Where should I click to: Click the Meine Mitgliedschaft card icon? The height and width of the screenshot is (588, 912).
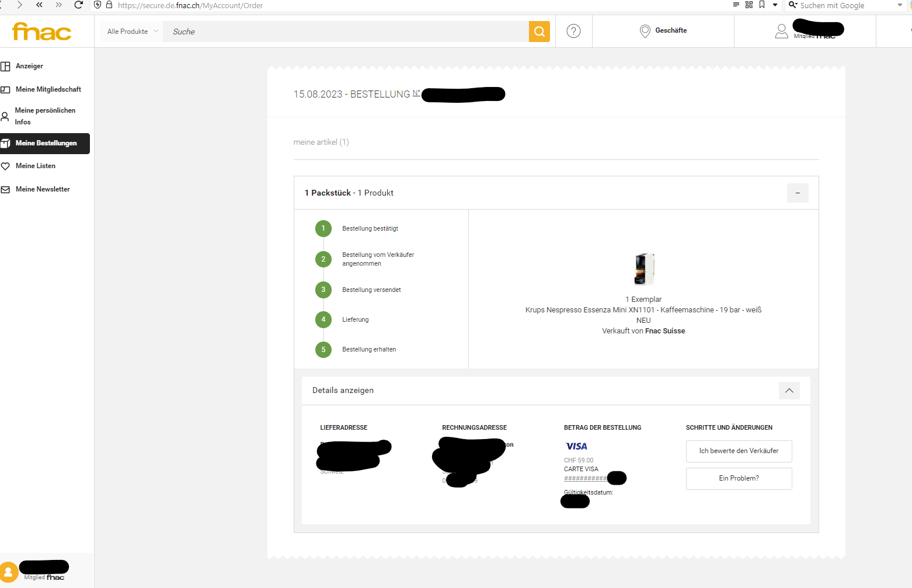[x=5, y=90]
